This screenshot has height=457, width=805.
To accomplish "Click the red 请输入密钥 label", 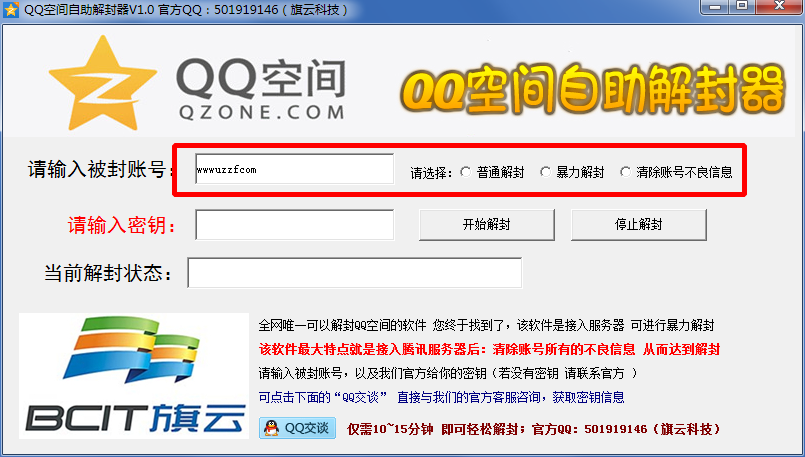I will [x=122, y=225].
